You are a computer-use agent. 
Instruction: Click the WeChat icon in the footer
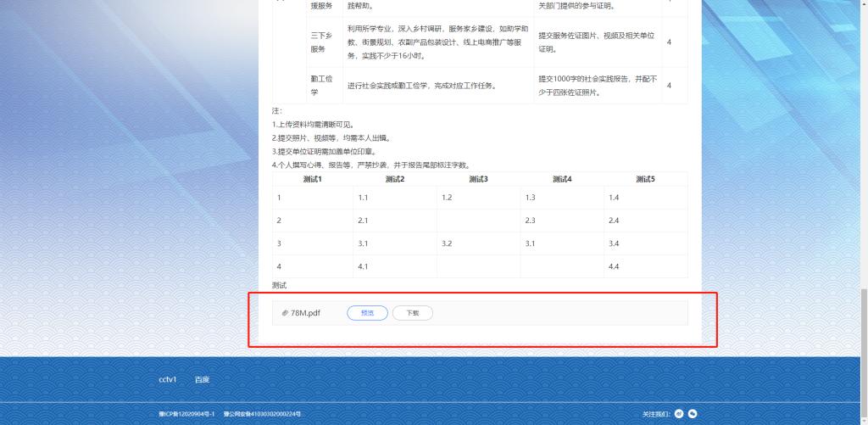[693, 413]
